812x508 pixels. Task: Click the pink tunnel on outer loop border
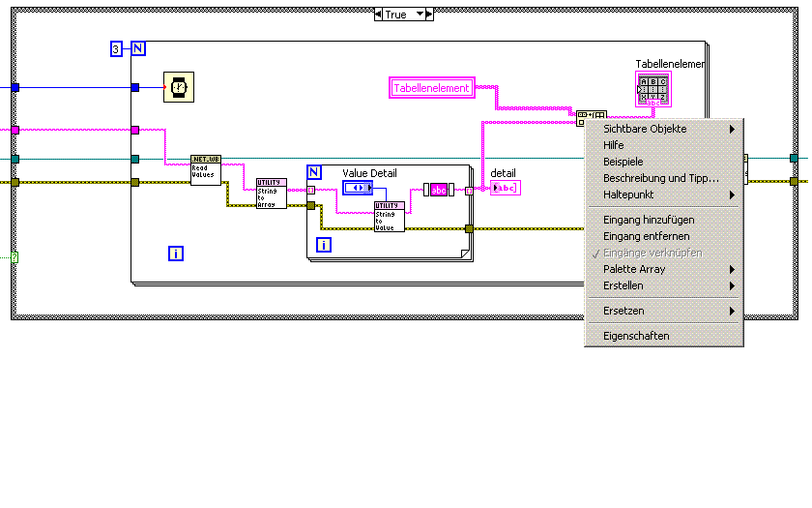point(135,130)
